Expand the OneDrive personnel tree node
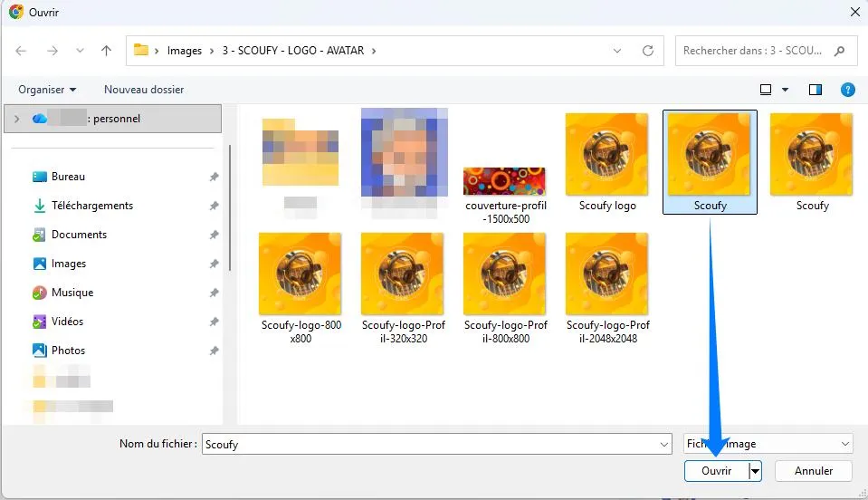 (x=17, y=119)
